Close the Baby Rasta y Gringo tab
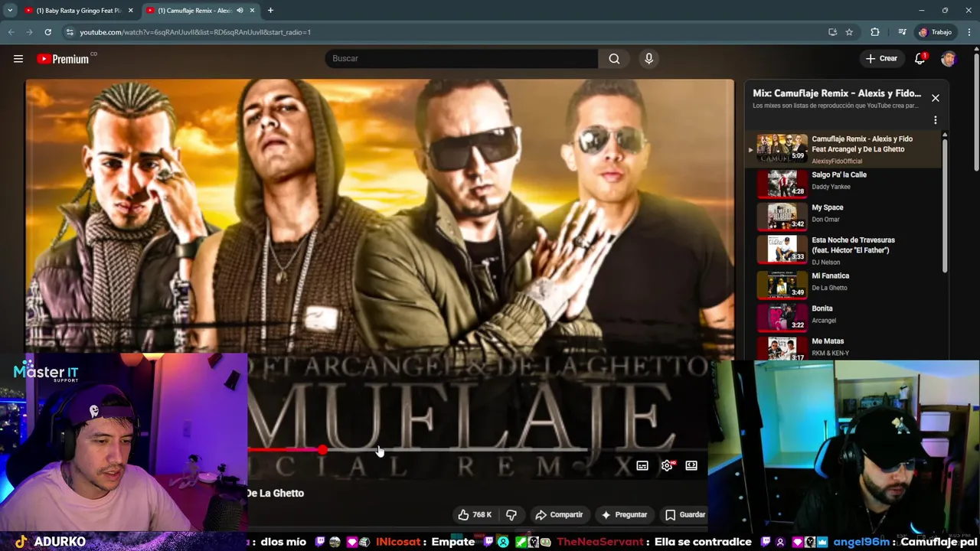The image size is (980, 551). click(x=131, y=11)
